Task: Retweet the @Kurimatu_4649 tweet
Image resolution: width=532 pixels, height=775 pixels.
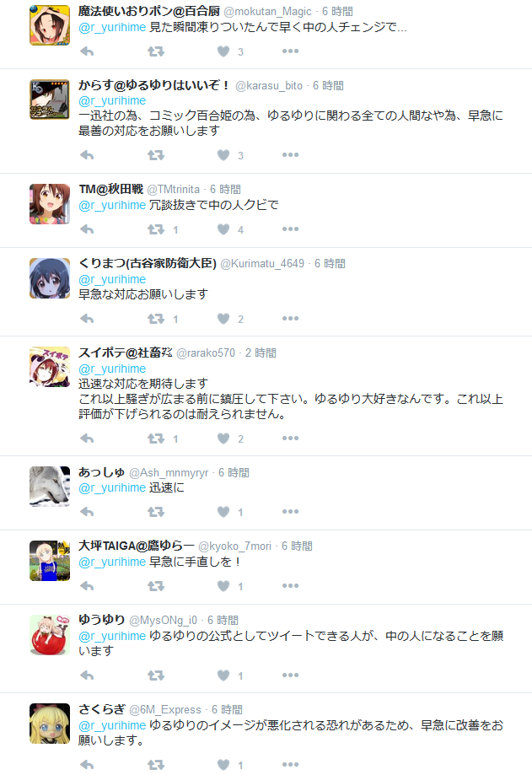Action: [x=156, y=319]
